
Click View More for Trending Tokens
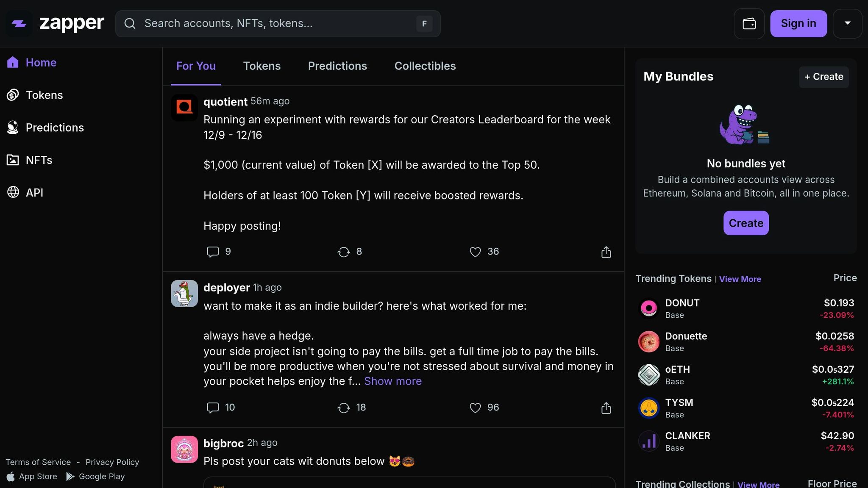click(740, 279)
